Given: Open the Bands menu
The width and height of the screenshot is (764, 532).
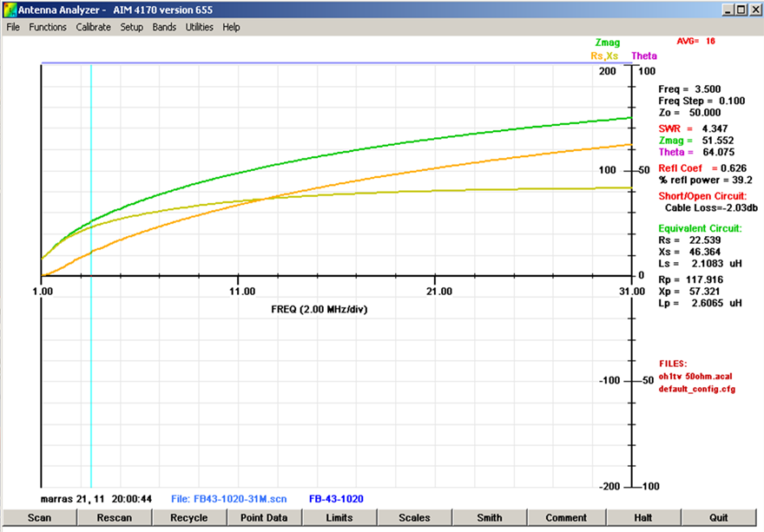Looking at the screenshot, I should 164,27.
